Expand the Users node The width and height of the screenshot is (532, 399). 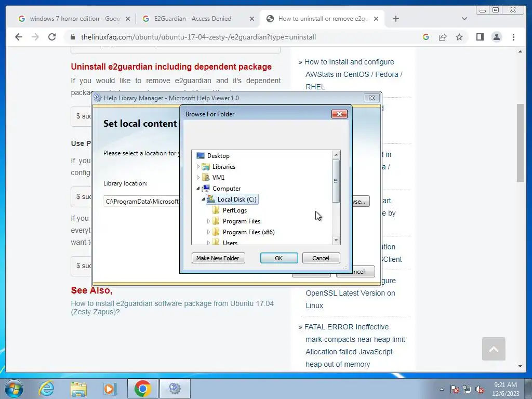208,242
